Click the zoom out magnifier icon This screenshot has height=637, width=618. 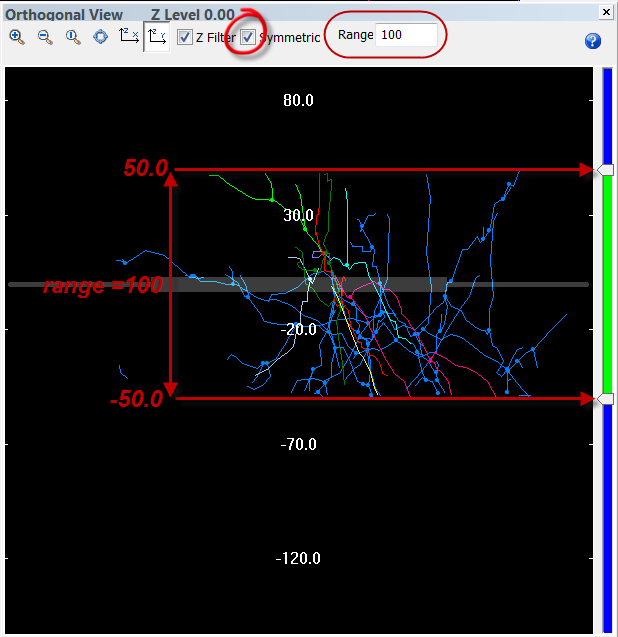click(45, 37)
